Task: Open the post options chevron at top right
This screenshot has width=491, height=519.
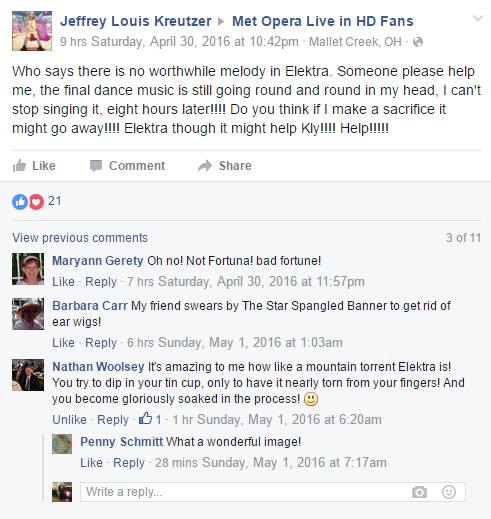Action: click(x=478, y=18)
